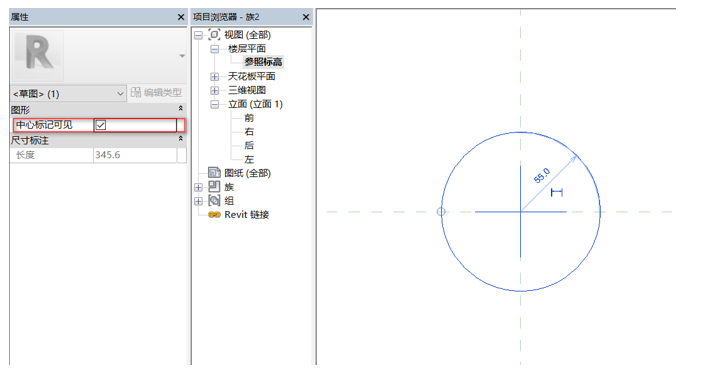Screen dimensions: 723x390
Task: Click the 视图 (全部) views icon
Action: (x=214, y=35)
